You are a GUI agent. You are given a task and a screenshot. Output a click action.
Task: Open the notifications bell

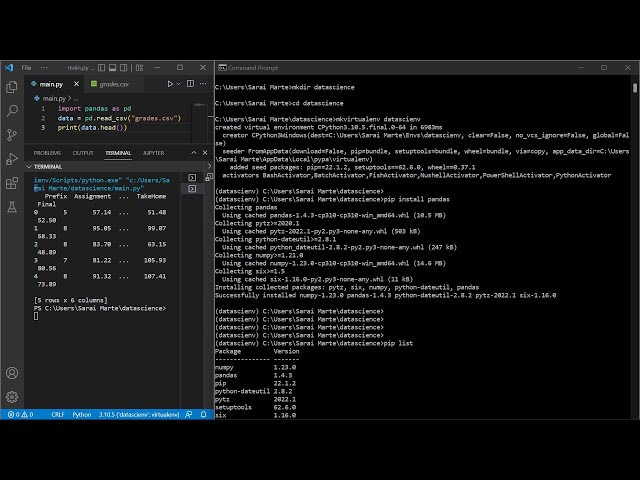(203, 415)
